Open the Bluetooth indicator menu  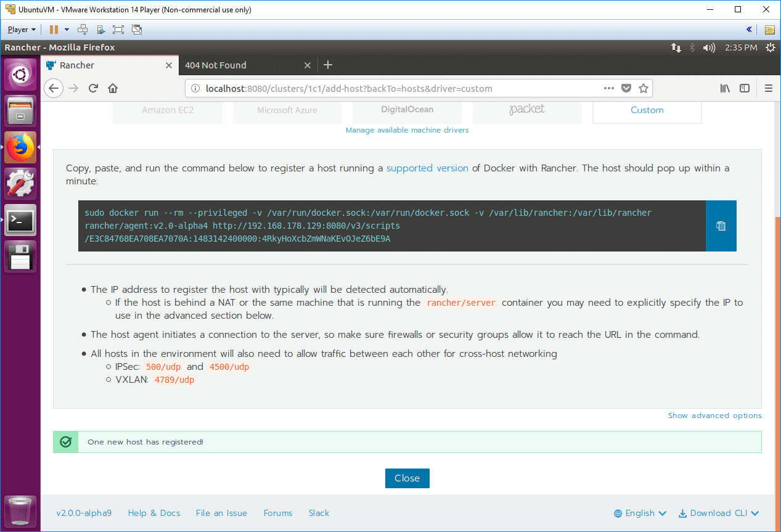pos(692,47)
